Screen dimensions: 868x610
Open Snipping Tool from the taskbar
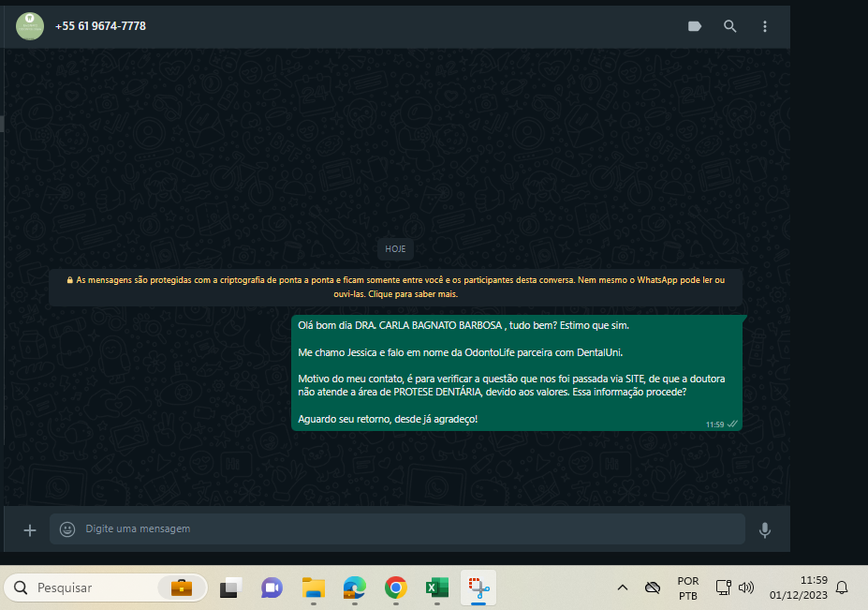478,588
